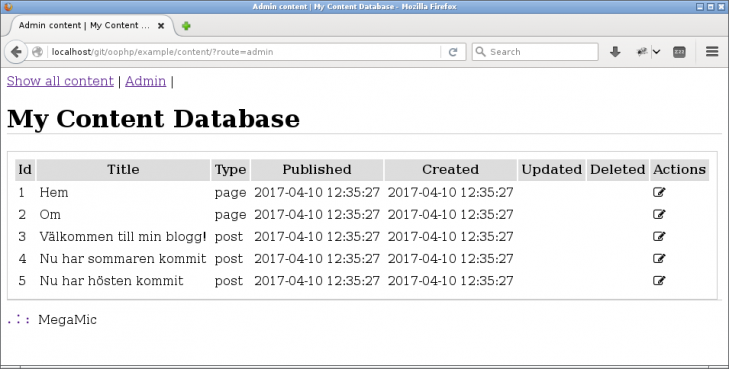729x369 pixels.
Task: Minimize the Firefox window
Action: point(700,7)
